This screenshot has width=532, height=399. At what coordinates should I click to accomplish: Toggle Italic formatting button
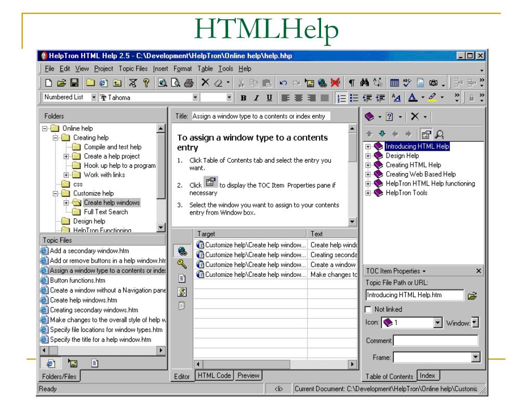pyautogui.click(x=256, y=98)
